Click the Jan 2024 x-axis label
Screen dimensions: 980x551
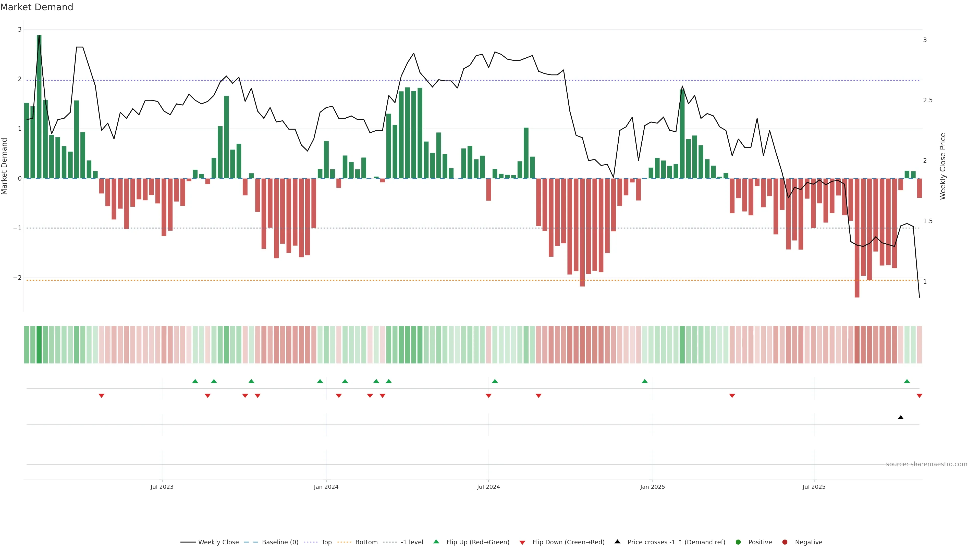(326, 487)
